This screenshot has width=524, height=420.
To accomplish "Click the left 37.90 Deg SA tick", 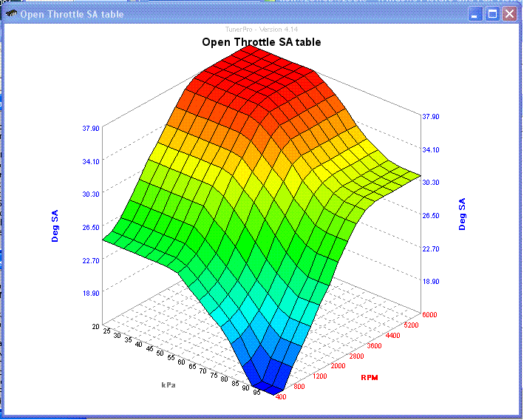I will pyautogui.click(x=91, y=129).
